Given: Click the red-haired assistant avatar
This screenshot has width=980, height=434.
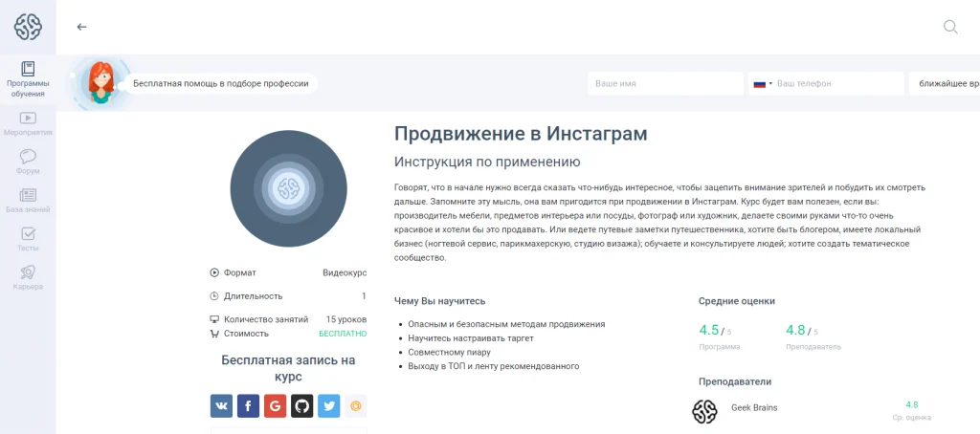Looking at the screenshot, I should 100,83.
